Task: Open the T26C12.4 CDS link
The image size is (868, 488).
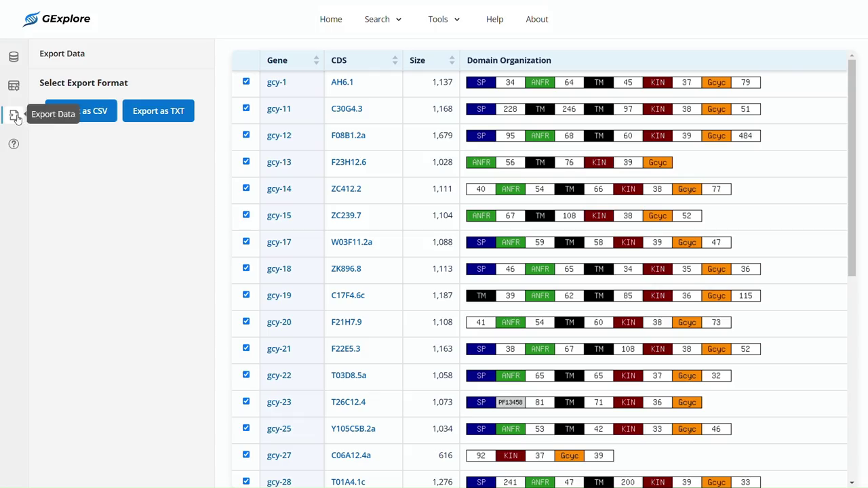Action: [x=348, y=402]
